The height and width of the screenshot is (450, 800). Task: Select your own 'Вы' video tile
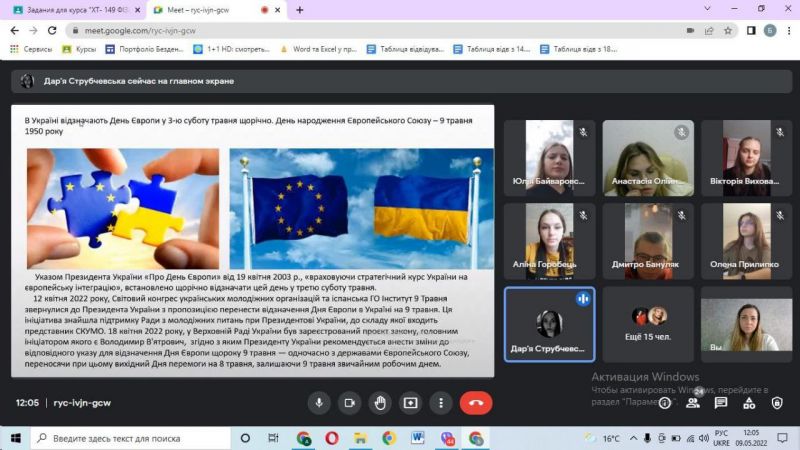746,324
